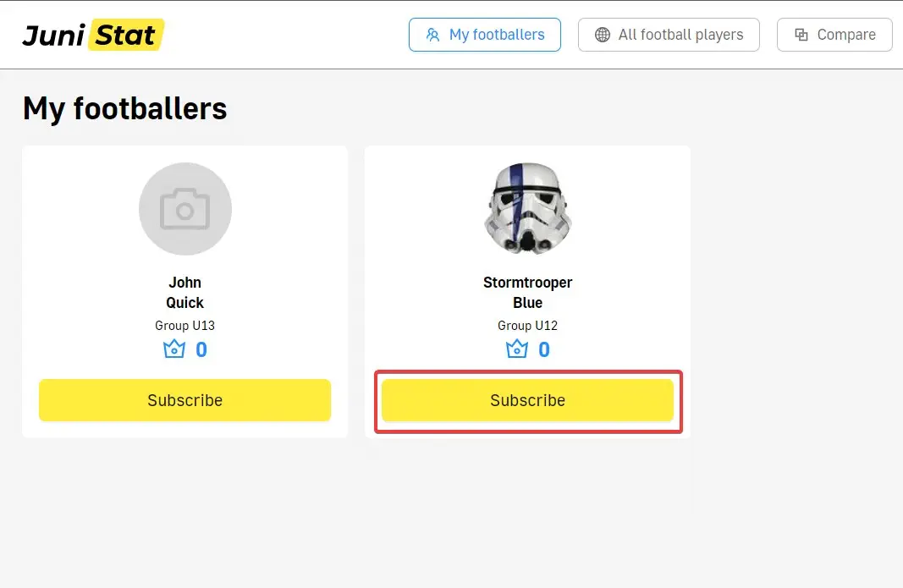This screenshot has width=903, height=588.
Task: Click the My footballers page heading
Action: (x=125, y=108)
